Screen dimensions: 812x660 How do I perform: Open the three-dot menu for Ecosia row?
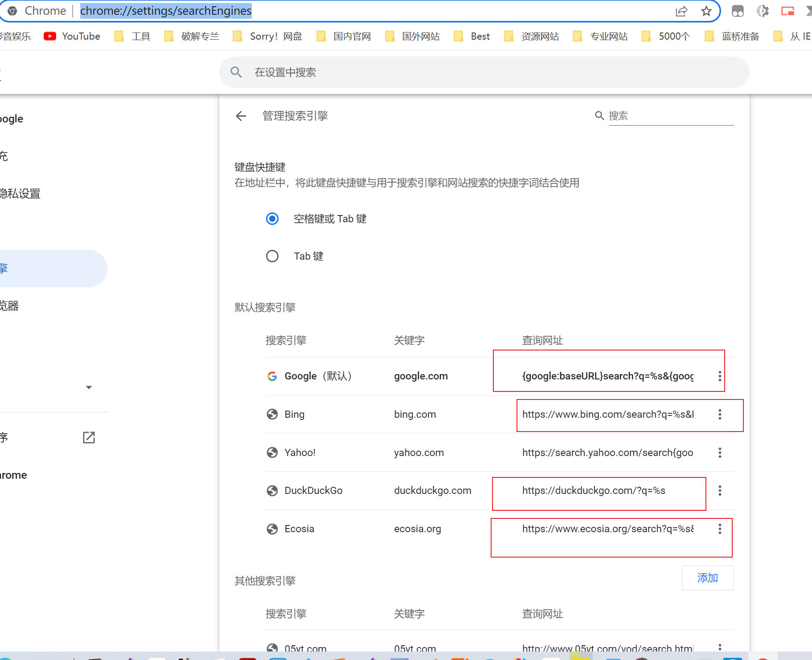720,529
